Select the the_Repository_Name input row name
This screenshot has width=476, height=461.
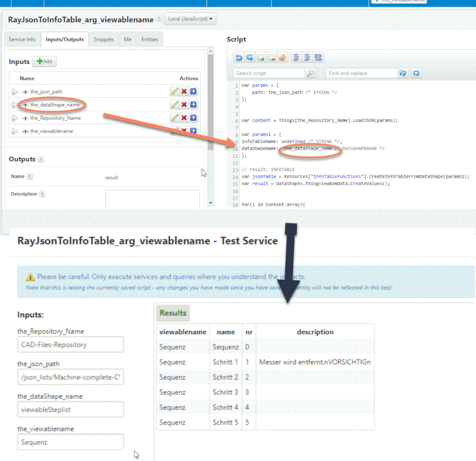pos(56,118)
